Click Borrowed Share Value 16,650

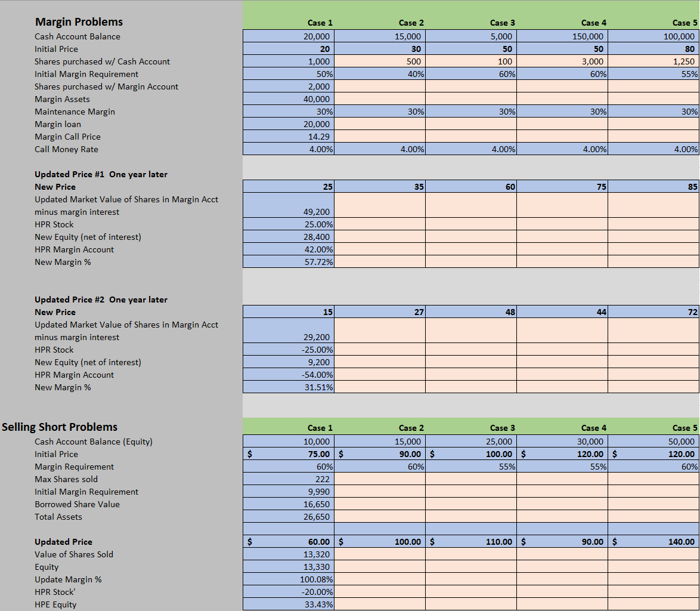click(x=289, y=504)
